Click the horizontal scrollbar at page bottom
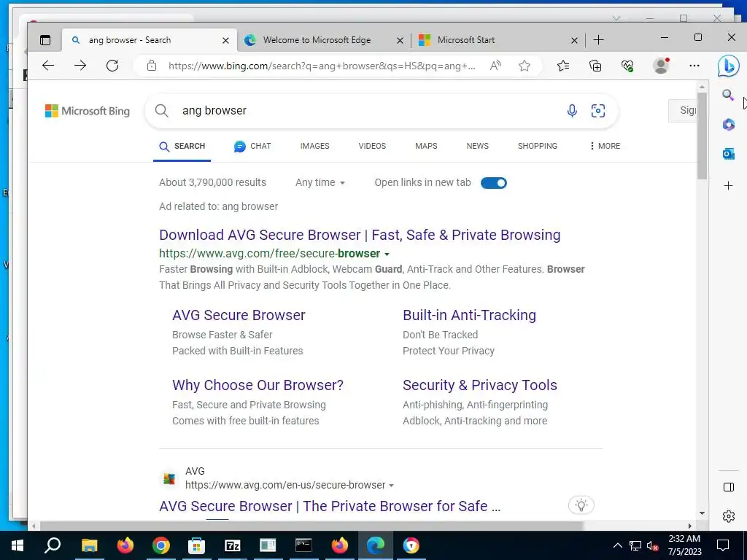This screenshot has width=747, height=560. pyautogui.click(x=312, y=526)
